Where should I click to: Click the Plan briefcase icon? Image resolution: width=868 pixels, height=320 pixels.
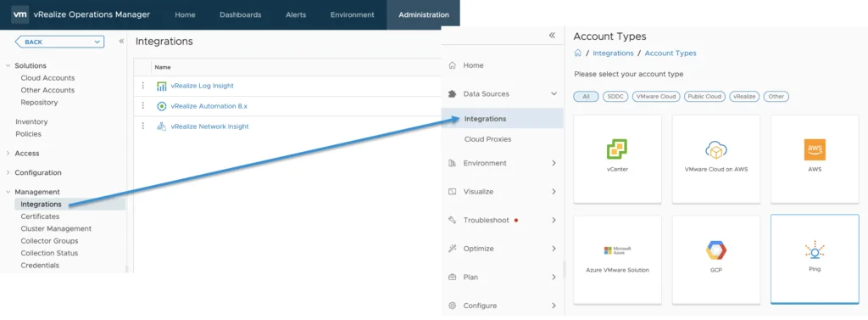(x=453, y=278)
